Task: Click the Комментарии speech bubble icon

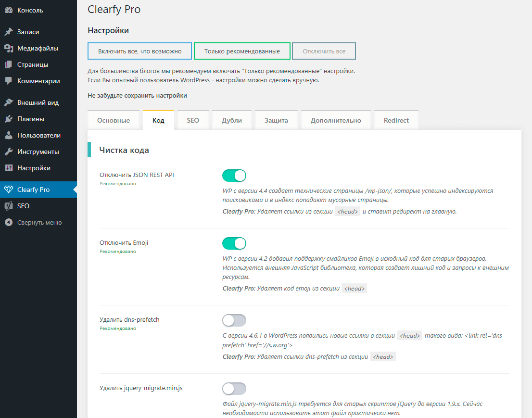Action: pos(9,81)
